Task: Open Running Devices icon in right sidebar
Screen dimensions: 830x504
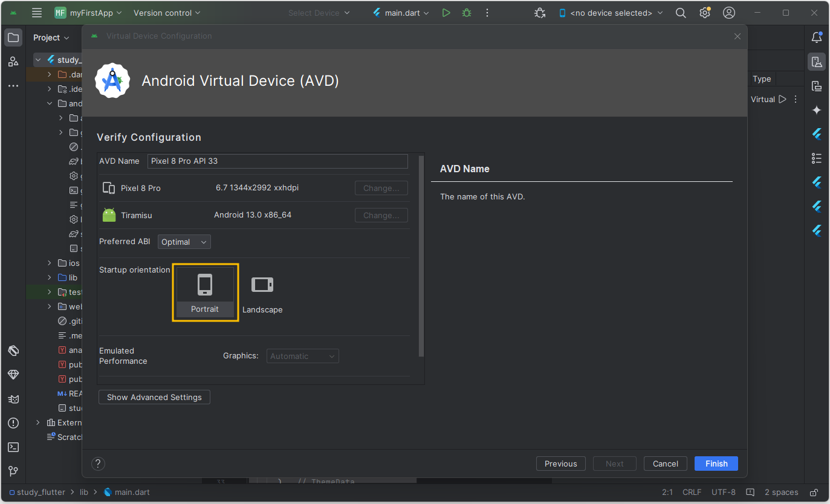Action: point(817,86)
